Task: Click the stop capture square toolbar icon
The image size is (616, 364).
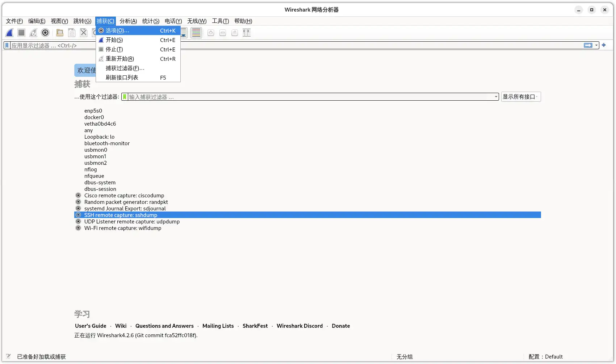Action: pos(21,33)
